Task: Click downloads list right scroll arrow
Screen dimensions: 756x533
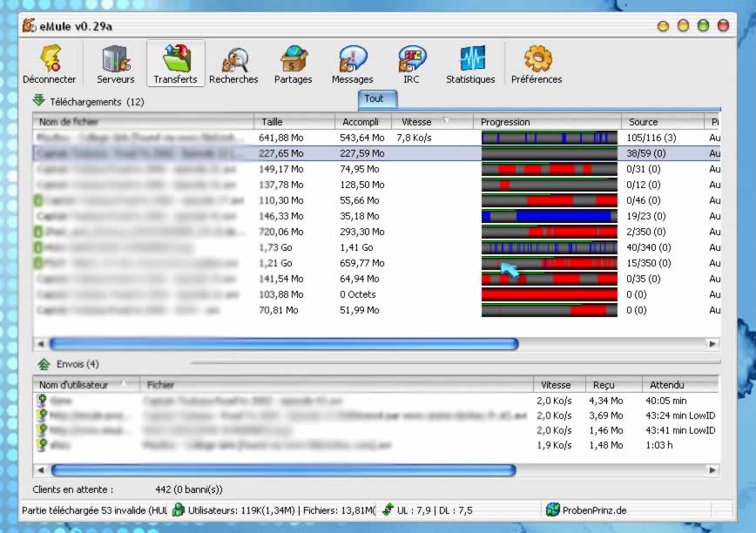Action: coord(712,344)
